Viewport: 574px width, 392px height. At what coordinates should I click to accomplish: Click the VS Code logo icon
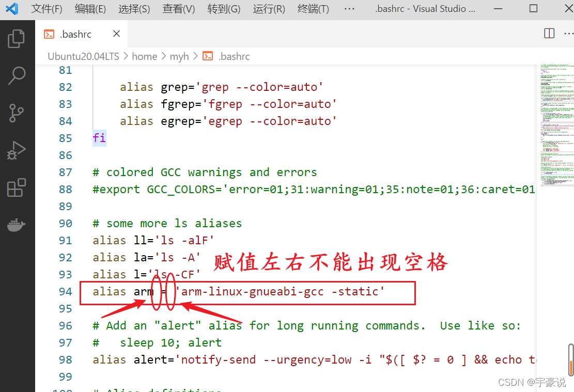12,8
